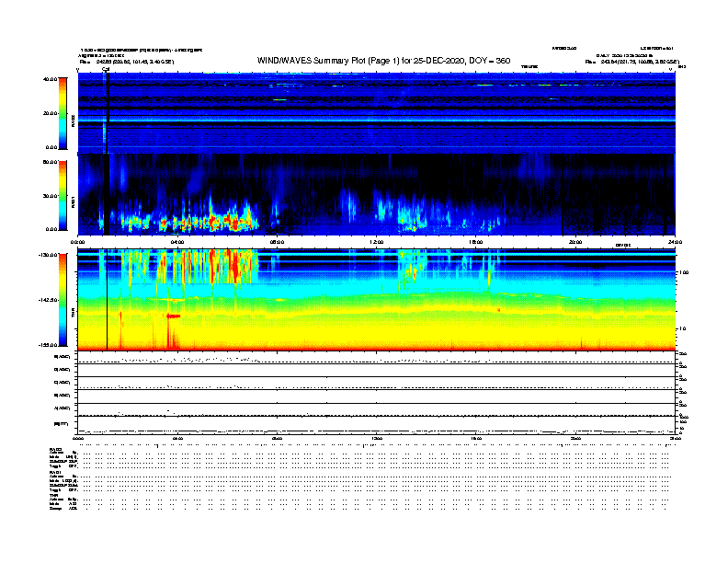Screen dimensions: 728x563
Task: Click the 12:00 tick label below RAD1 spectrogram
Action: (377, 242)
